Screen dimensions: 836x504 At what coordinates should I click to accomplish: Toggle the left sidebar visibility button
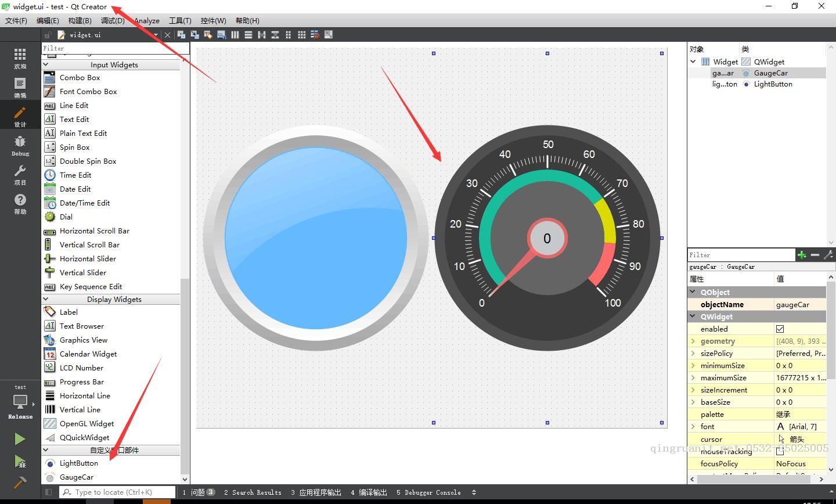49,492
